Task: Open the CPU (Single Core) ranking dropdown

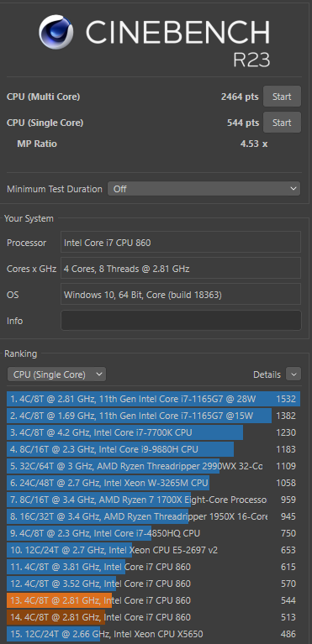Action: point(57,374)
